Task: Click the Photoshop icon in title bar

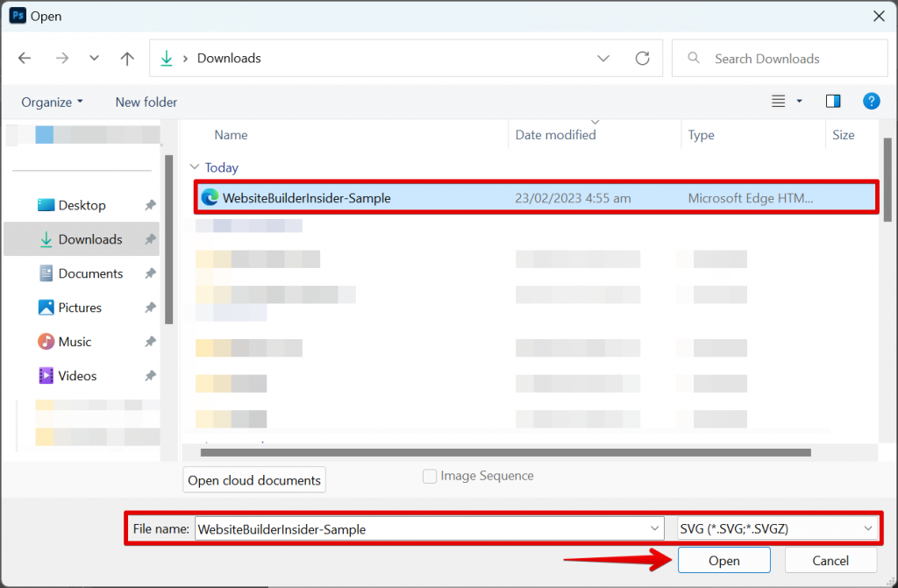Action: click(18, 16)
